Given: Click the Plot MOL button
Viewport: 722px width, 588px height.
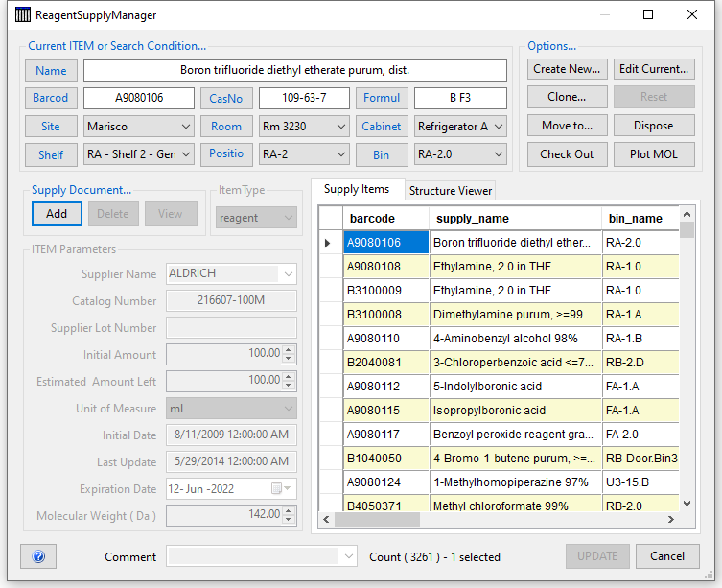Looking at the screenshot, I should 654,154.
